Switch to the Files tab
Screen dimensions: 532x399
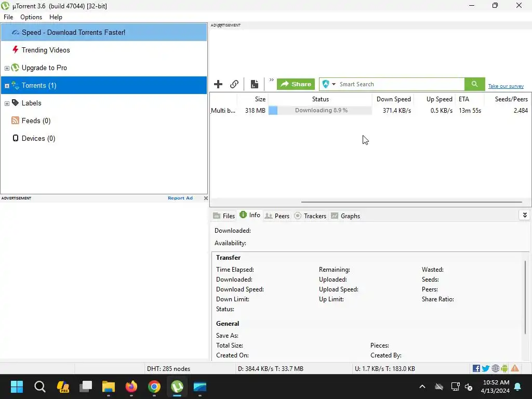pos(224,216)
